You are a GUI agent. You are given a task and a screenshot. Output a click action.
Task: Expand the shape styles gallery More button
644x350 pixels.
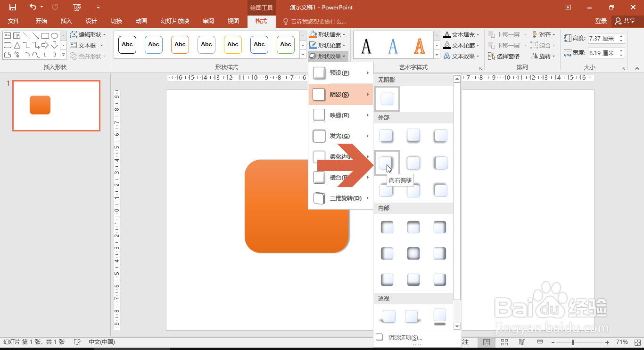click(x=303, y=55)
